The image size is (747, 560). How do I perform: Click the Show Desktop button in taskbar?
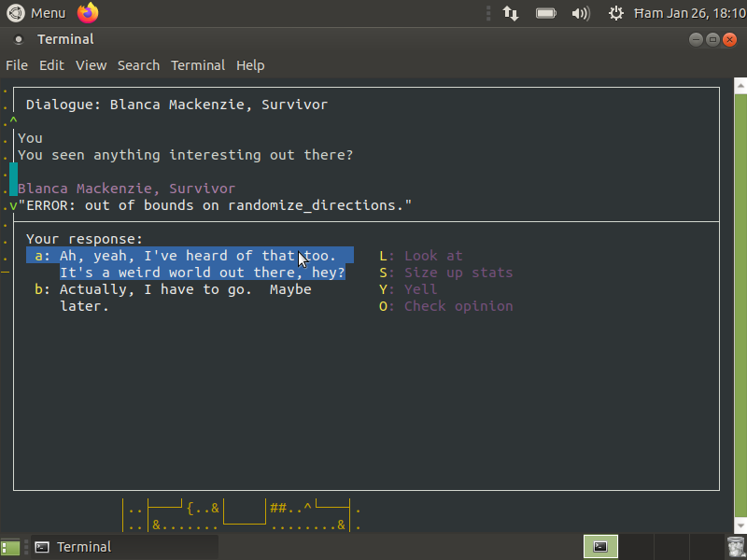click(x=10, y=547)
